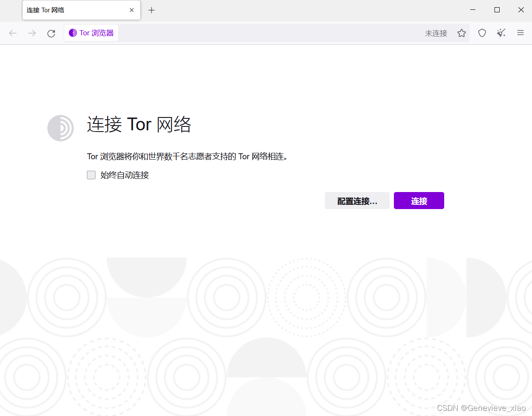Screen dimensions: 532x416
Task: Click the 未连接 status label
Action: [436, 33]
